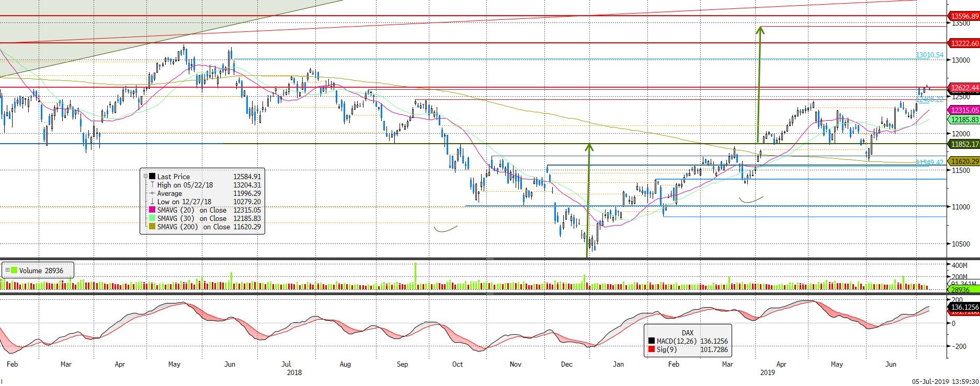Click the 11549.42 cyan level label
Screen dimensions: 980x386
pos(930,162)
